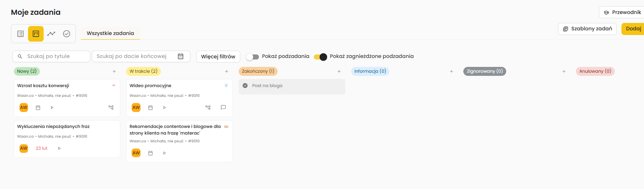The image size is (644, 189).
Task: Click the Więcej filtrów button
Action: pyautogui.click(x=218, y=56)
